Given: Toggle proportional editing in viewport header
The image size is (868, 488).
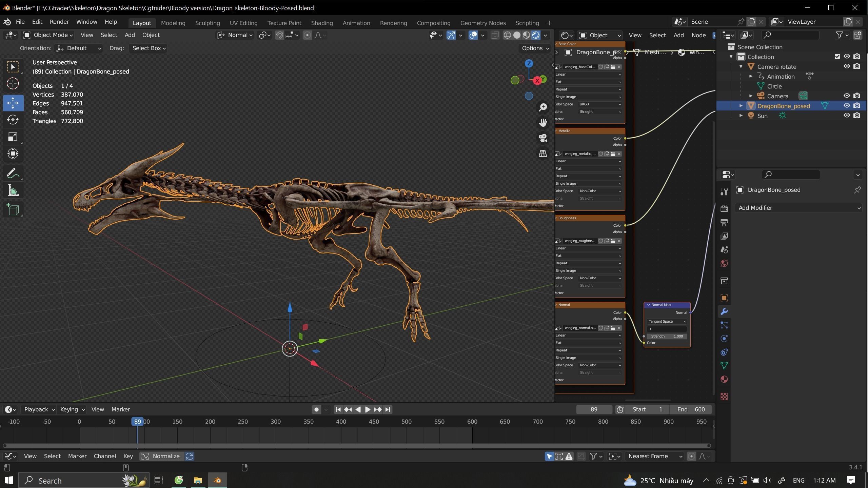Looking at the screenshot, I should (x=307, y=35).
